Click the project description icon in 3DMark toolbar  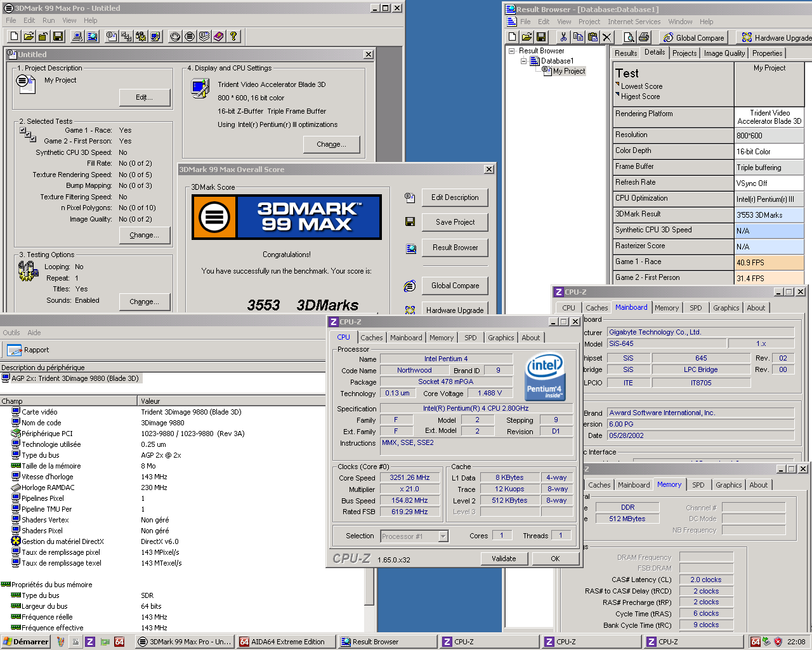[x=112, y=37]
